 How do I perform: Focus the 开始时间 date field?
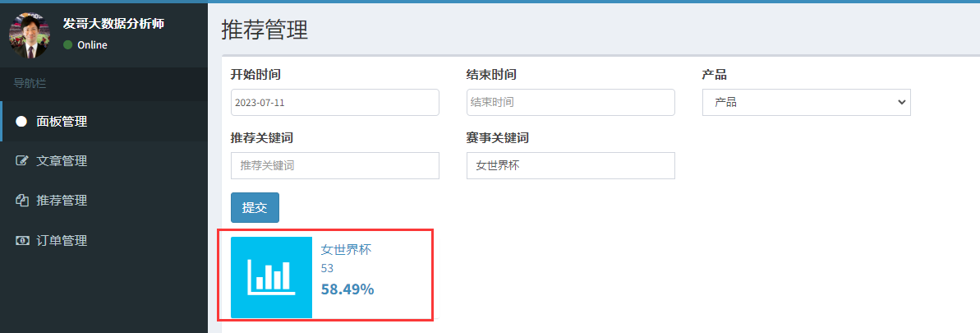click(x=335, y=102)
